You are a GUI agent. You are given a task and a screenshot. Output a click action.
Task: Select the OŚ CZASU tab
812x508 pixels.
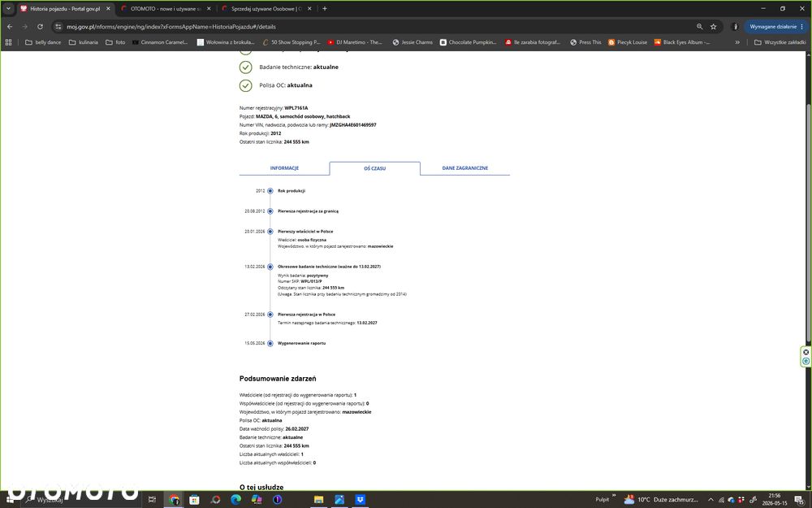(x=374, y=168)
